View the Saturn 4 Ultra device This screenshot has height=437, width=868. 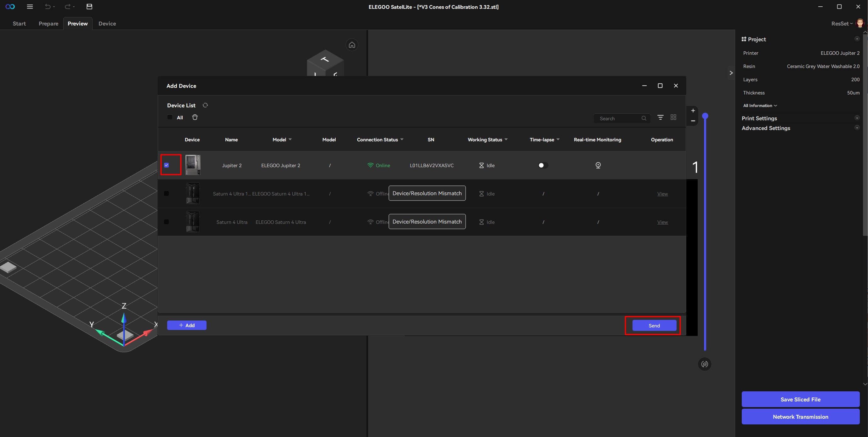tap(662, 222)
